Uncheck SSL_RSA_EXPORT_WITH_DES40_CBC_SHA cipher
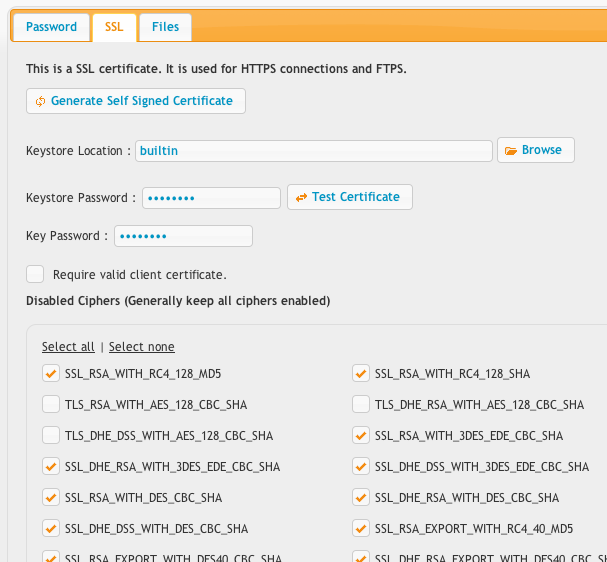The height and width of the screenshot is (562, 607). click(x=51, y=557)
